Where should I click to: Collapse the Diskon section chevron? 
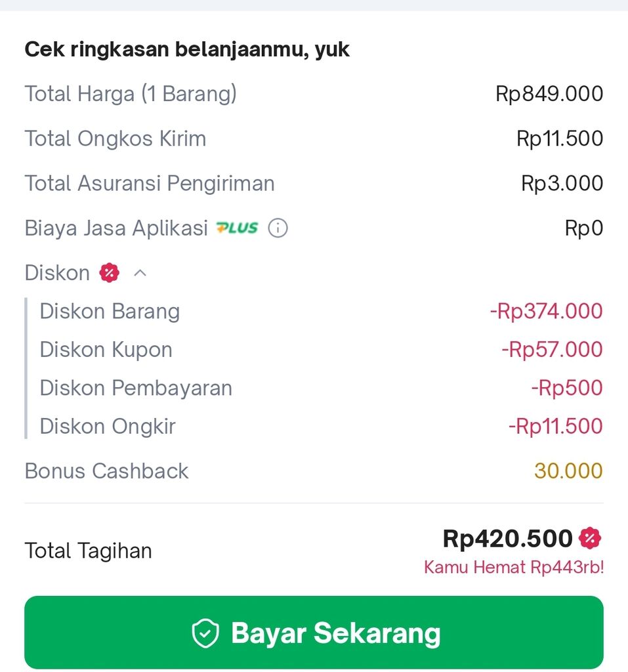(140, 273)
